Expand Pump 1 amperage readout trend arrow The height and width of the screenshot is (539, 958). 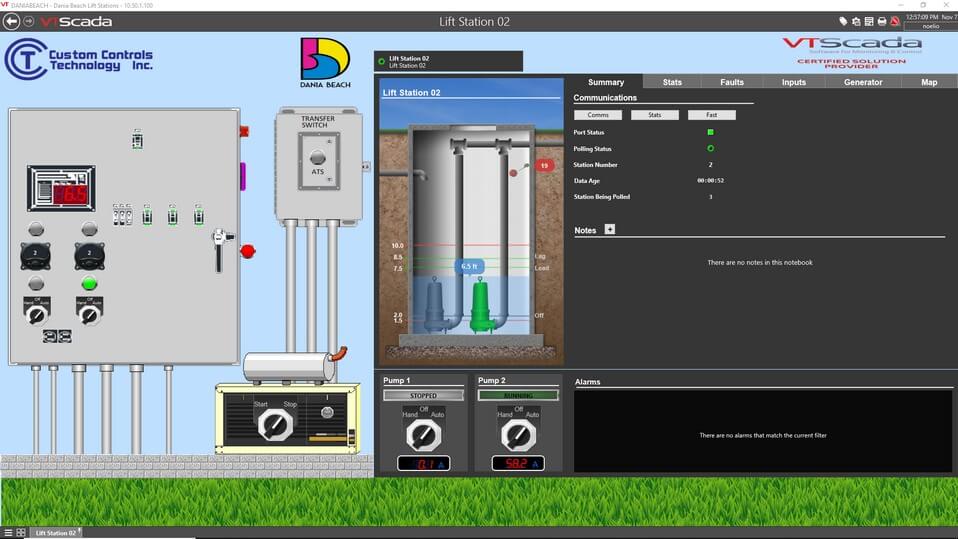point(441,464)
